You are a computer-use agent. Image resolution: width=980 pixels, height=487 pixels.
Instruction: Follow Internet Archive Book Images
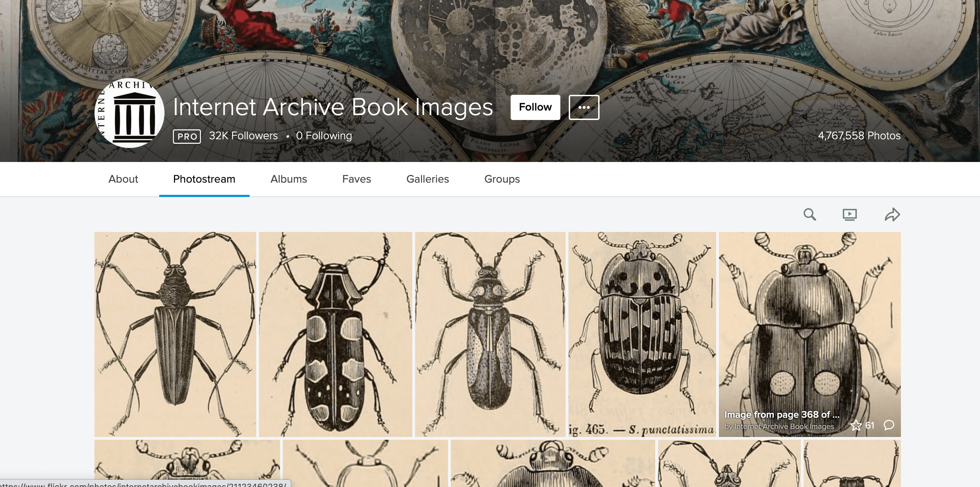coord(535,107)
